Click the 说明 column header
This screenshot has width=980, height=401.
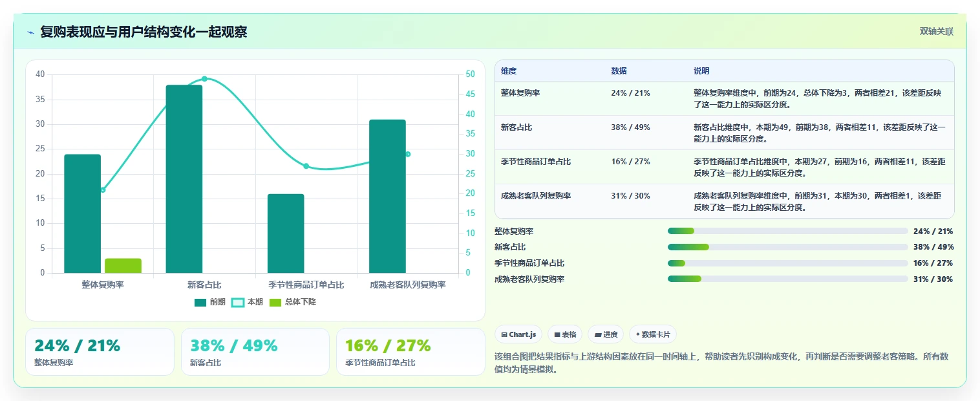click(x=701, y=71)
